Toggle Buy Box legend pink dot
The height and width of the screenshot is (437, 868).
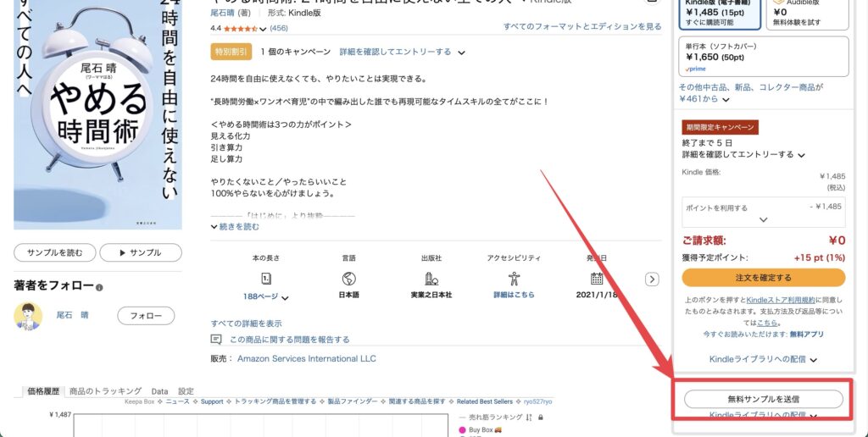coord(462,430)
